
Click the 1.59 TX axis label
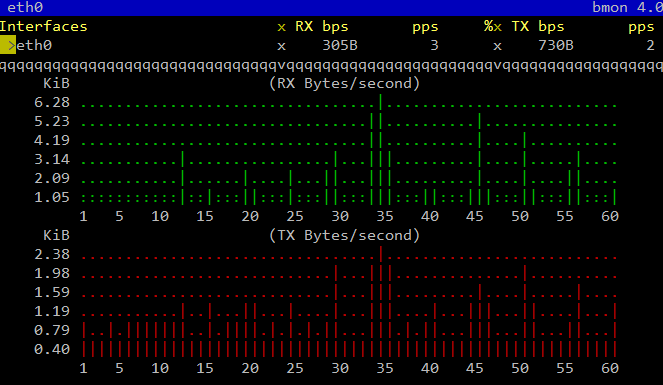(x=52, y=292)
